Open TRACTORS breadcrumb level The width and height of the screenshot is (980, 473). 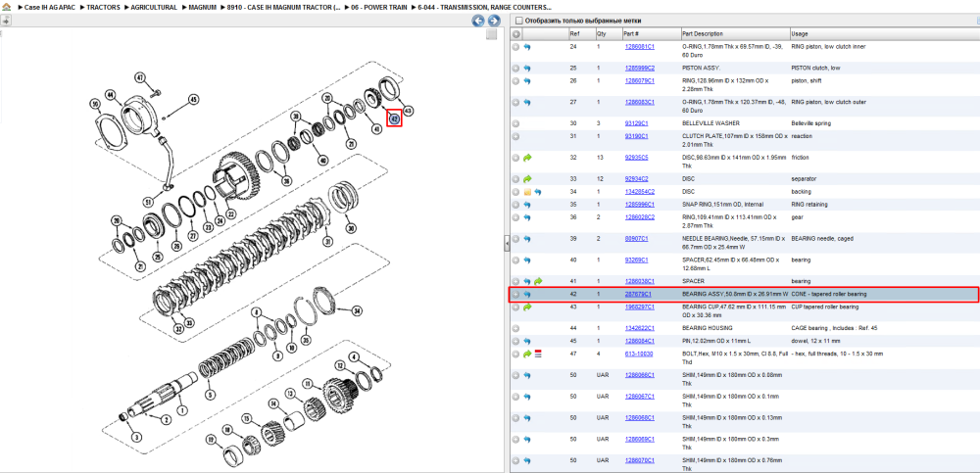tap(103, 7)
